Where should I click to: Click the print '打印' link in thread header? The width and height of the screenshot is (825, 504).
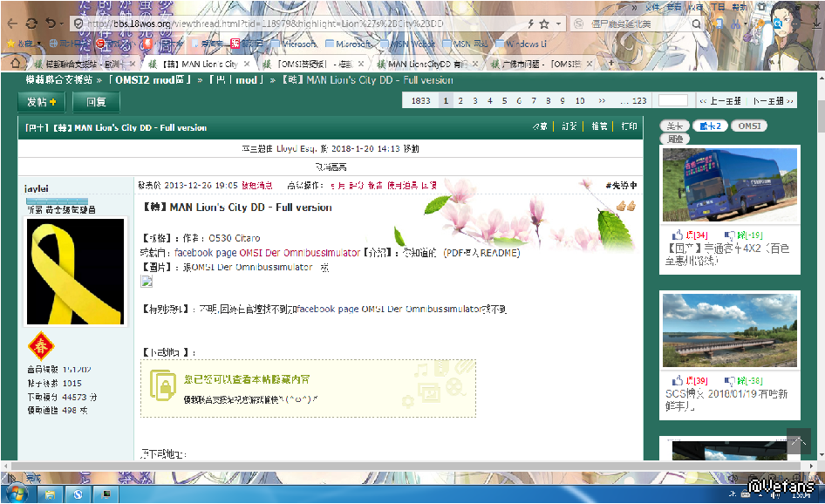pos(629,126)
